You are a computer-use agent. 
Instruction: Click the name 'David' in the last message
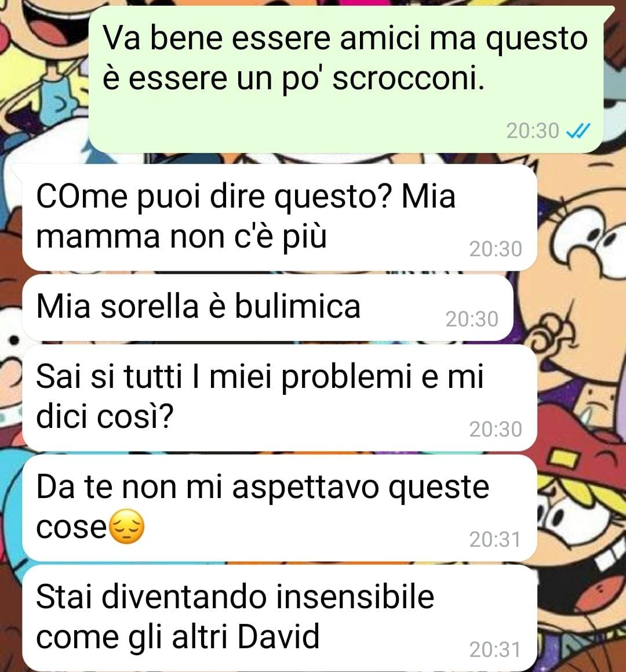(278, 637)
